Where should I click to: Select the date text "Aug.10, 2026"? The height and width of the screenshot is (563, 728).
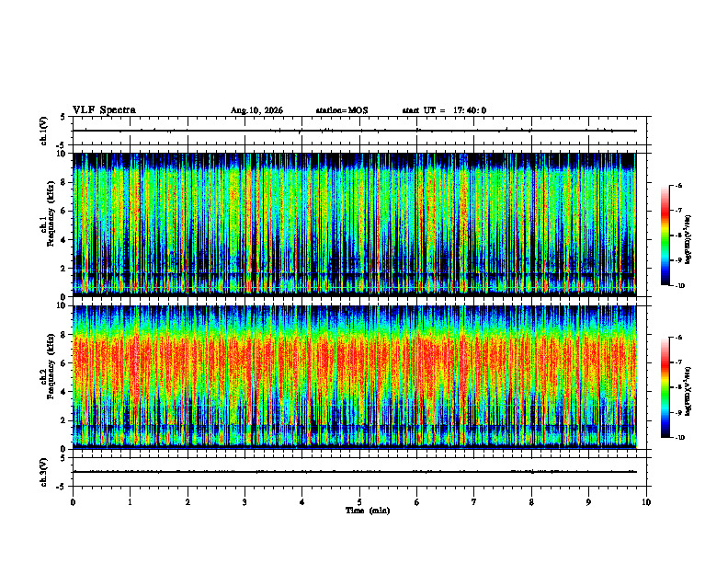click(256, 110)
